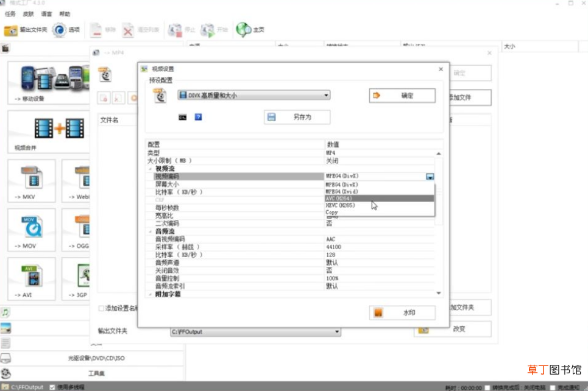Click the C:\FFOutput folder icon in status bar
This screenshot has height=391, width=588.
point(5,387)
